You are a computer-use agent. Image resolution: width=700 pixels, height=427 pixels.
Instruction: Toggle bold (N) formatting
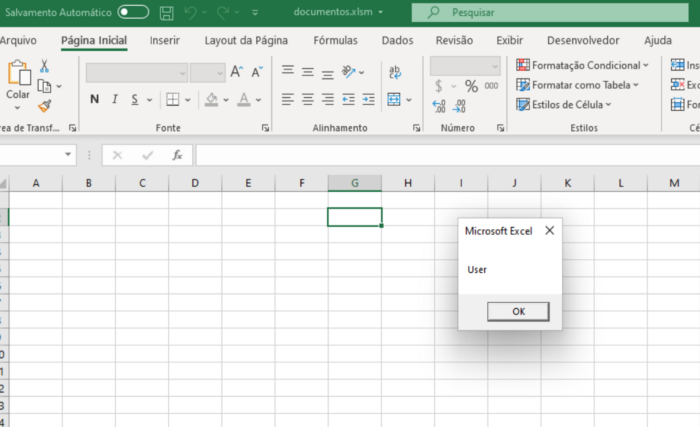tap(94, 99)
